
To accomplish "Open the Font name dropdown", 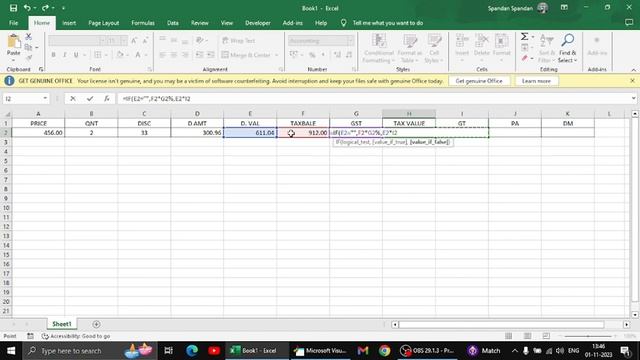I will click(102, 40).
